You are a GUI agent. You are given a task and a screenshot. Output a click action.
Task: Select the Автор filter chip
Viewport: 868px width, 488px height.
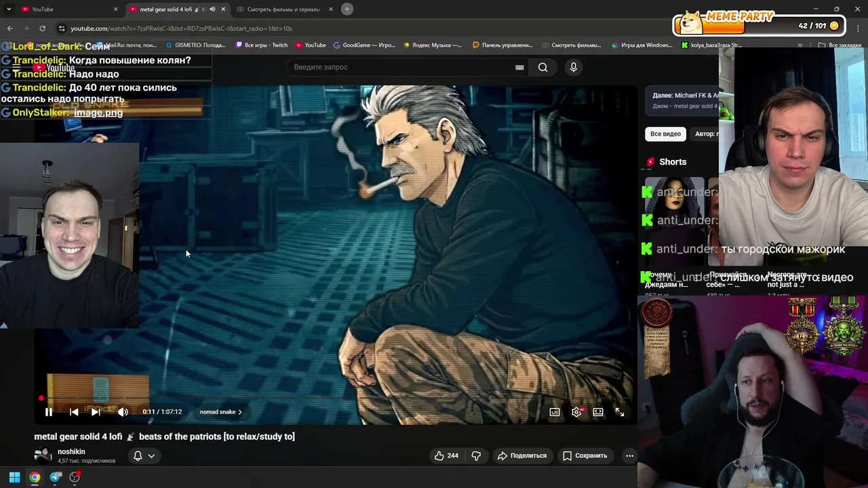click(x=705, y=134)
